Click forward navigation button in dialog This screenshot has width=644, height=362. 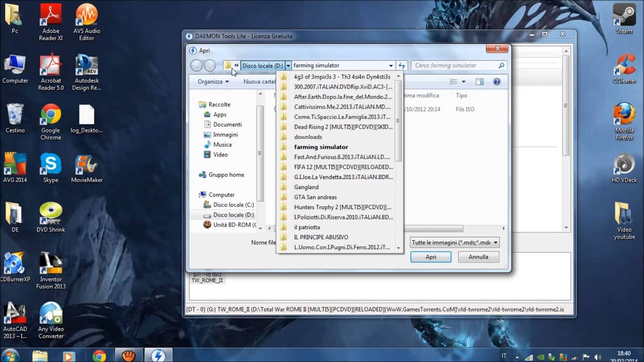click(x=210, y=65)
